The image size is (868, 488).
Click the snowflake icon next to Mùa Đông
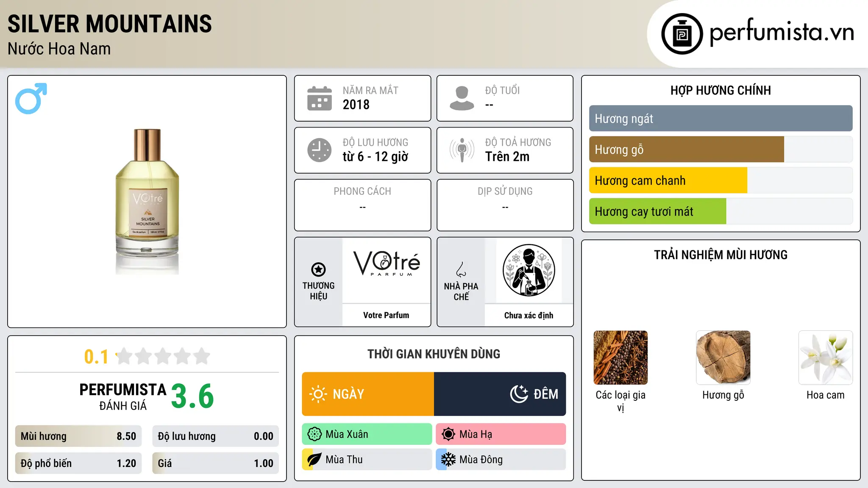tap(448, 460)
